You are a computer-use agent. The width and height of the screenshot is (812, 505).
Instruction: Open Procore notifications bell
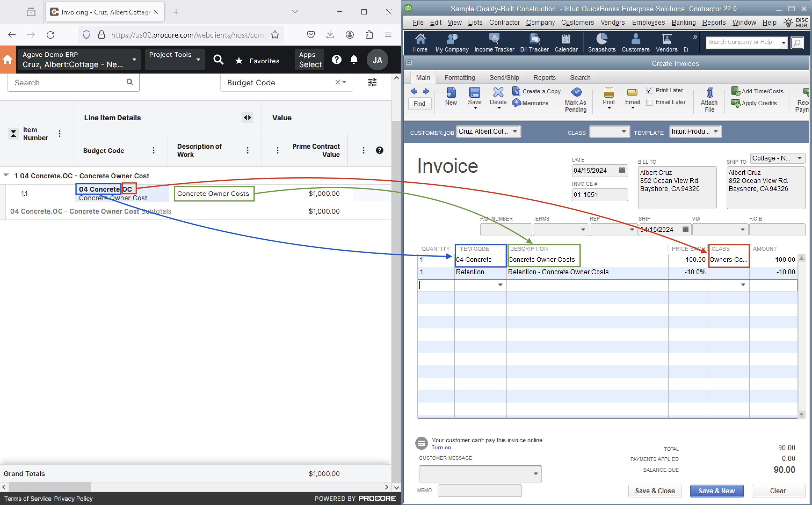(354, 60)
